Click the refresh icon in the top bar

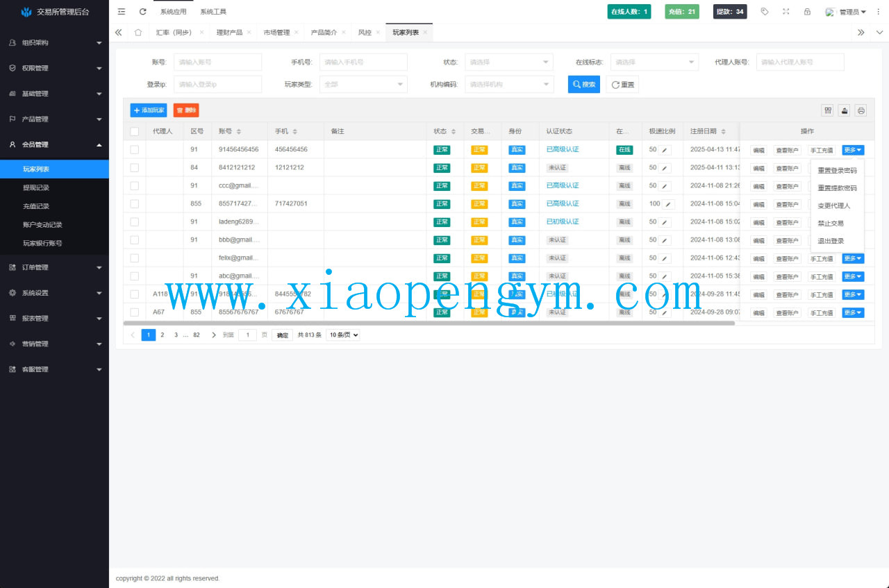143,11
